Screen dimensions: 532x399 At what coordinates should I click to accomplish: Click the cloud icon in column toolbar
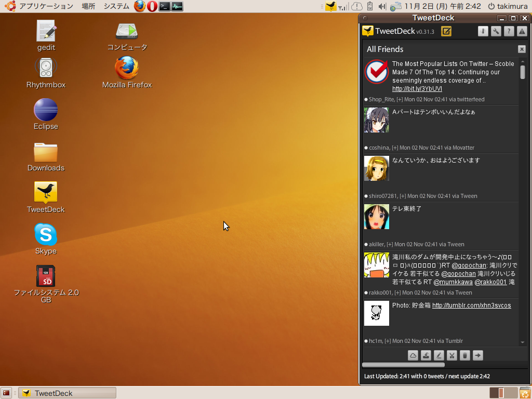pyautogui.click(x=413, y=355)
